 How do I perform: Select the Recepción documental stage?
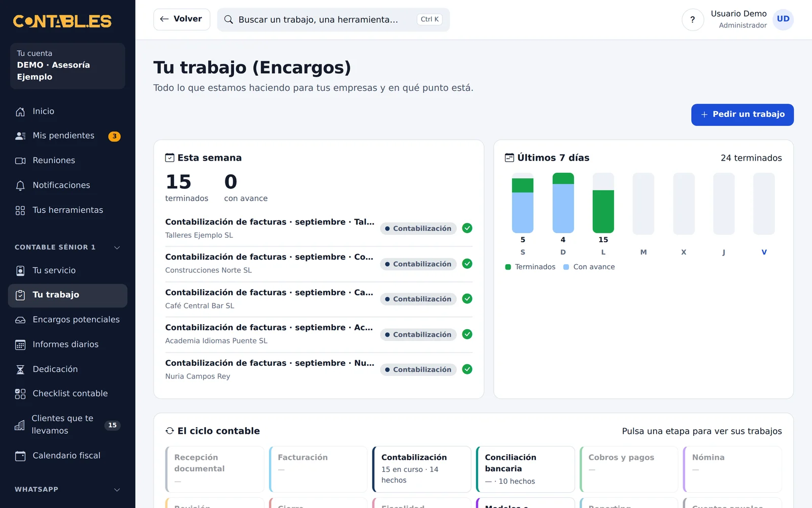click(215, 469)
